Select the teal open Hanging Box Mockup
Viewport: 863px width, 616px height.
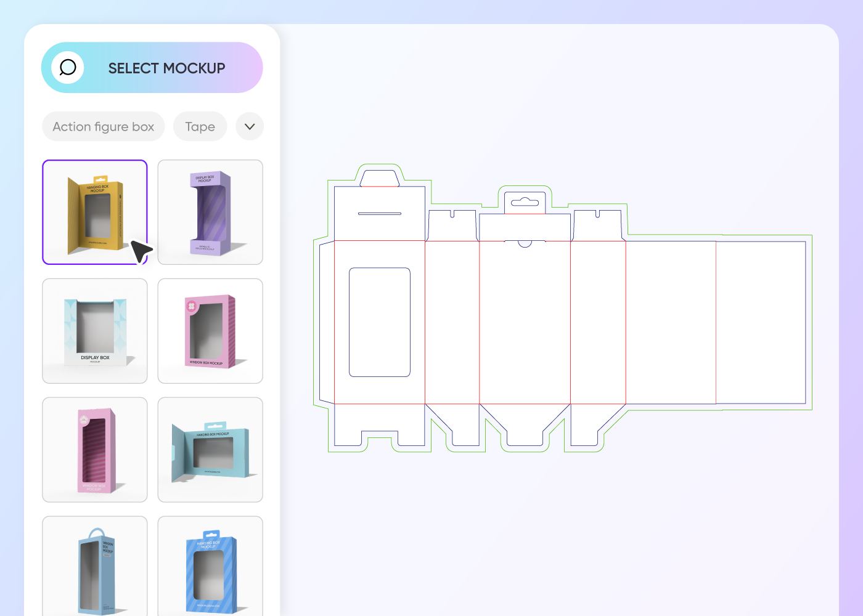pos(210,449)
